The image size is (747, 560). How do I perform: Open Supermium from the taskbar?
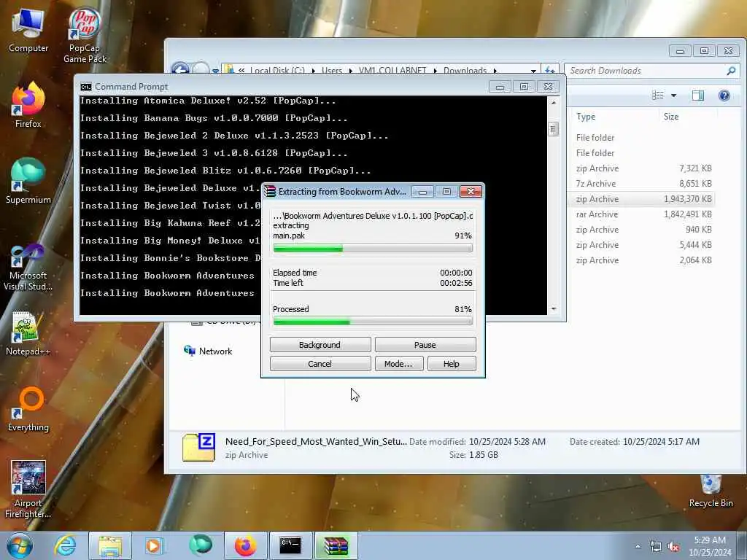click(201, 545)
